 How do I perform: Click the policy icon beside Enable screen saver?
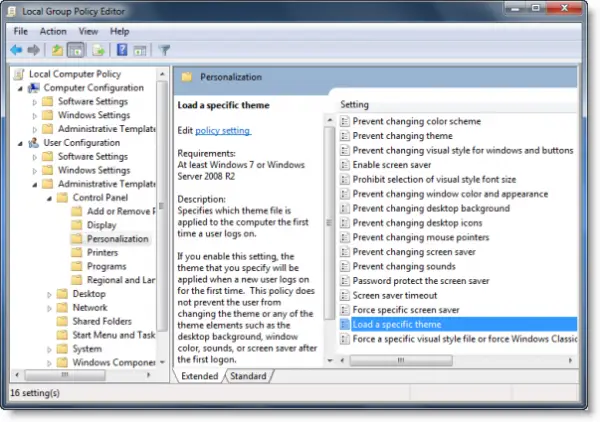[345, 165]
